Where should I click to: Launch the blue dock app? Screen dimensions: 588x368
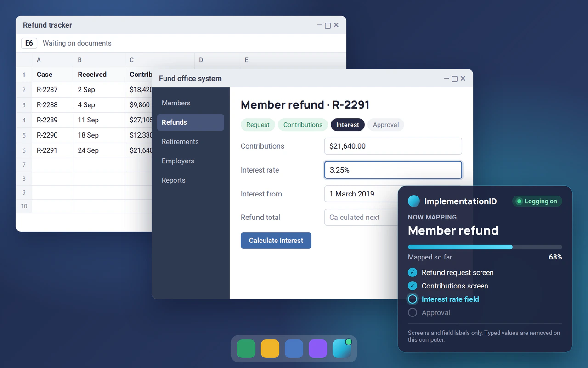pos(294,349)
